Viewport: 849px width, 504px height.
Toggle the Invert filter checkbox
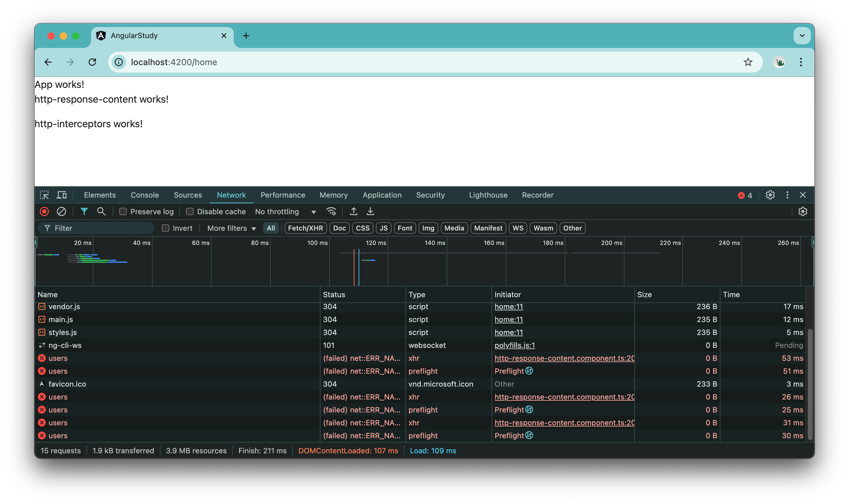(165, 228)
